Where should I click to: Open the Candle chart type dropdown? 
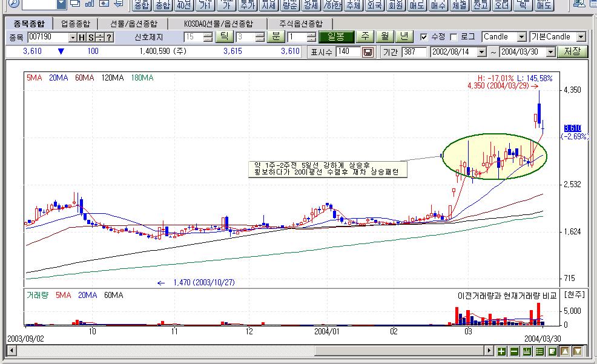[521, 38]
